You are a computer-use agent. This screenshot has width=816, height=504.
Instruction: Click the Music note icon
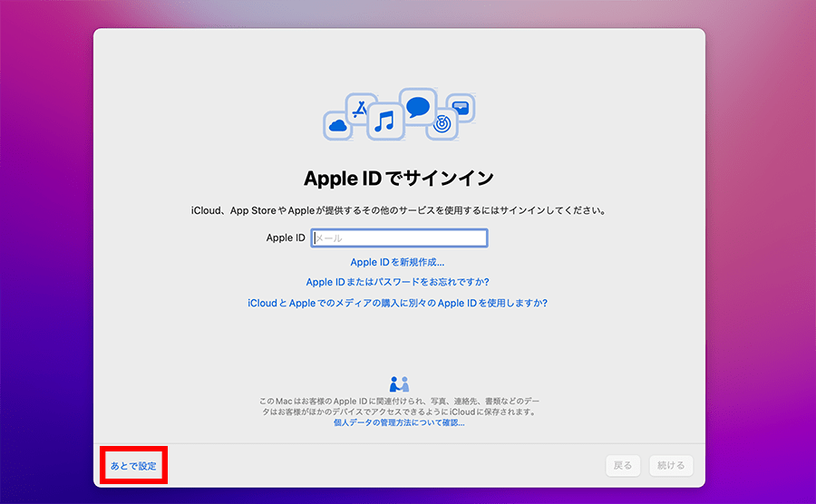tap(385, 121)
